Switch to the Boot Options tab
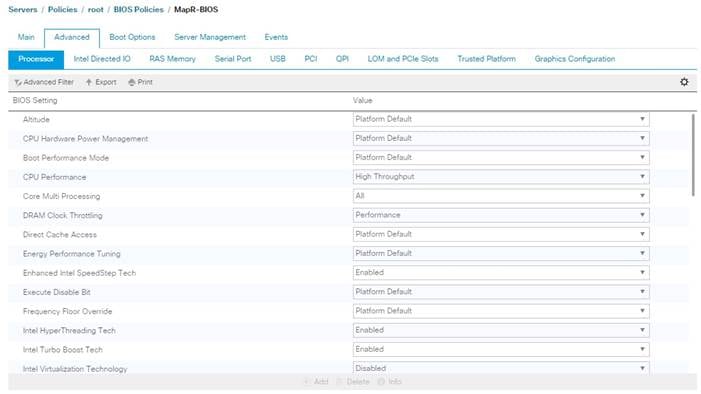Viewport: 701px width, 394px height. [132, 37]
